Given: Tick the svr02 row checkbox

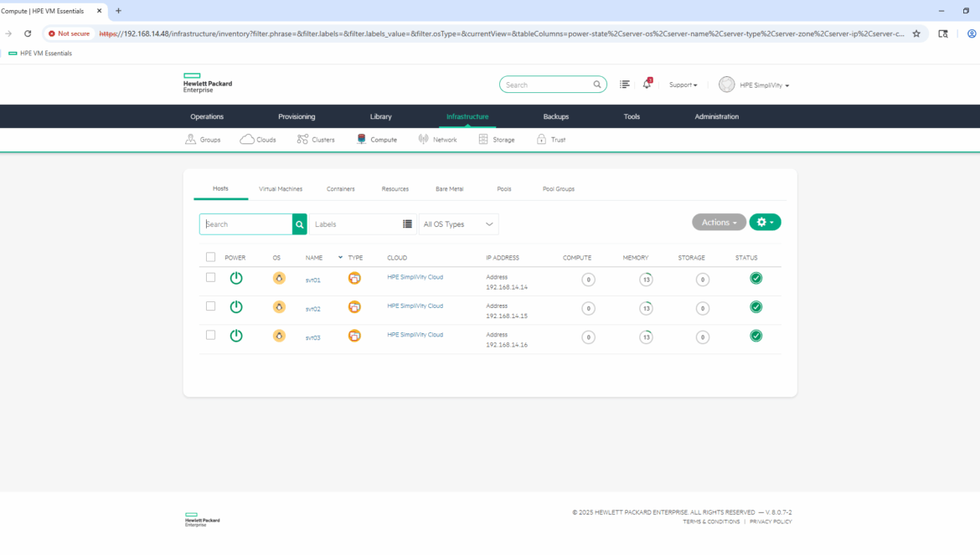Looking at the screenshot, I should click(211, 306).
